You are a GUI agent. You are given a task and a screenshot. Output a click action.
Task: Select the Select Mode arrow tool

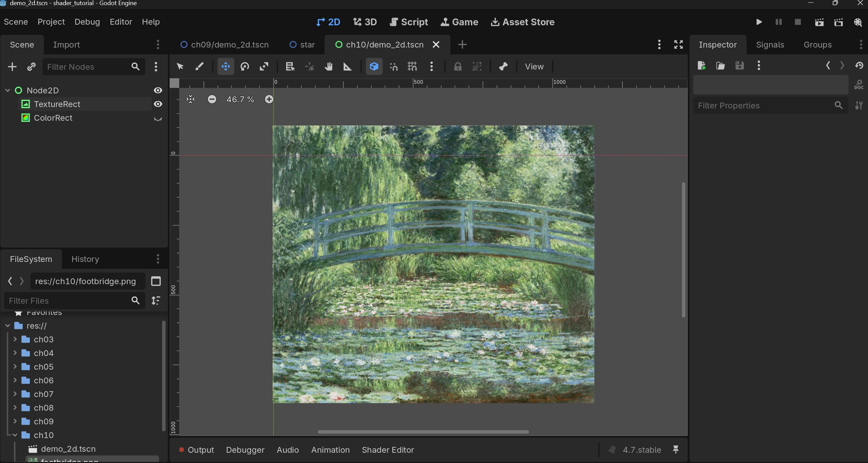tap(180, 66)
